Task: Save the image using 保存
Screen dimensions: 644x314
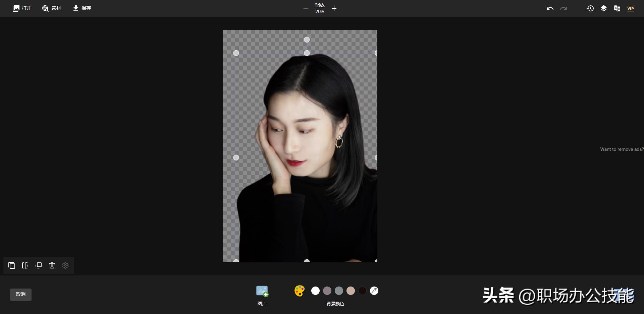Action: point(82,8)
